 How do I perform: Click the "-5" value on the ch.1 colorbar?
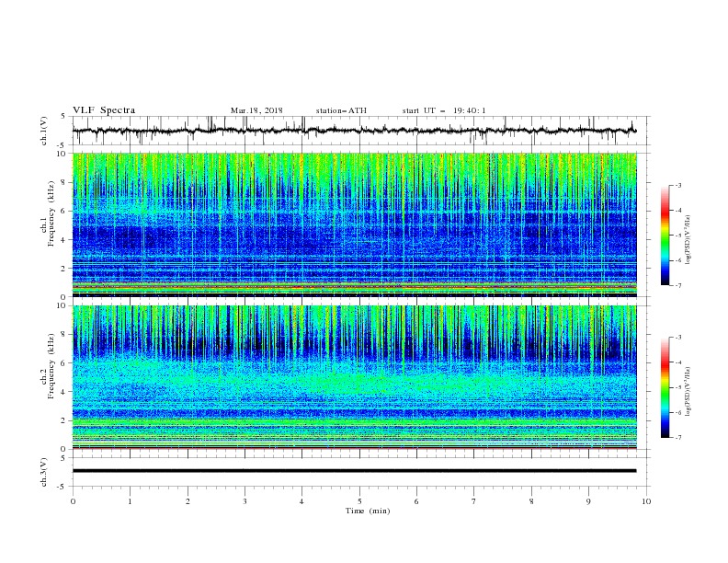677,236
